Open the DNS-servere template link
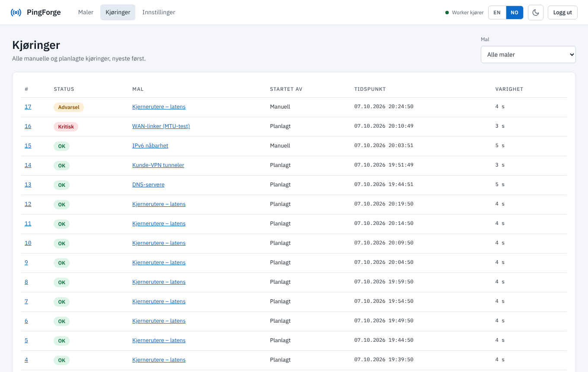 pyautogui.click(x=148, y=185)
